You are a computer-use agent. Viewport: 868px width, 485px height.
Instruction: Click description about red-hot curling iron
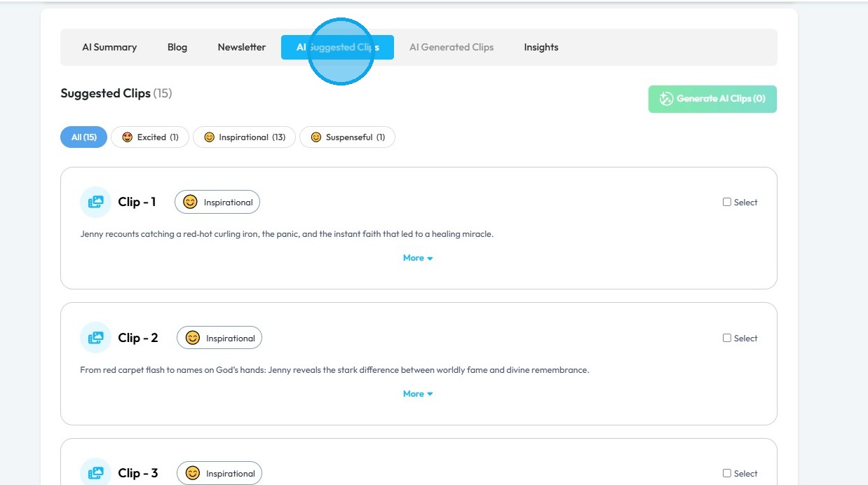pyautogui.click(x=287, y=234)
